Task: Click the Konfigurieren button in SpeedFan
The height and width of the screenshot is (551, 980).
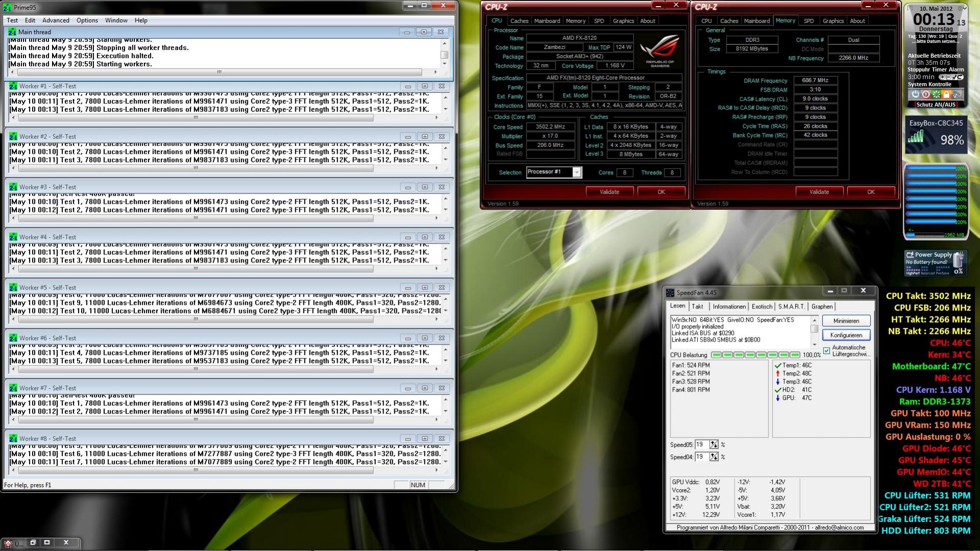Action: [846, 335]
